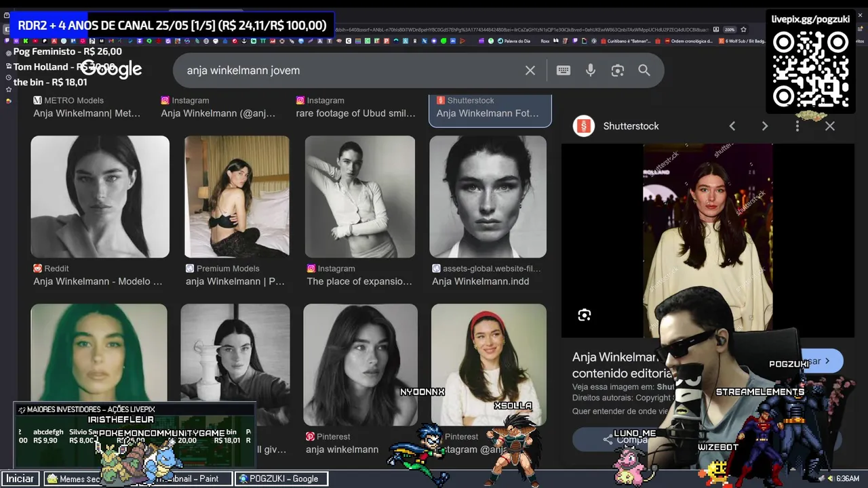Open the Pinterest 'anja winkelmann' portrait result

click(360, 365)
